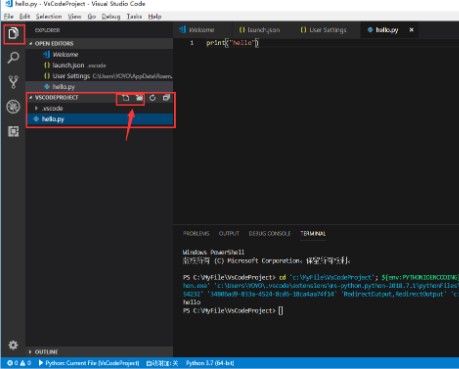Open the Explorer view in activity bar

click(13, 33)
